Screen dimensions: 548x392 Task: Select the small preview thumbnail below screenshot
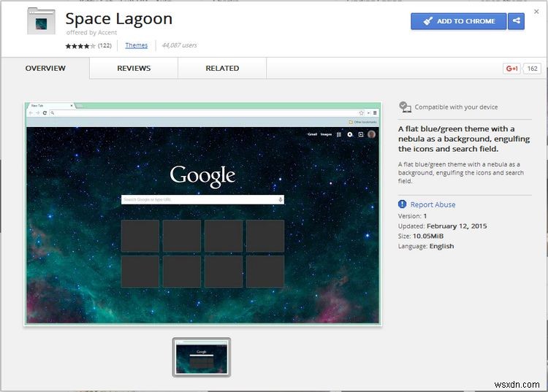pyautogui.click(x=202, y=357)
